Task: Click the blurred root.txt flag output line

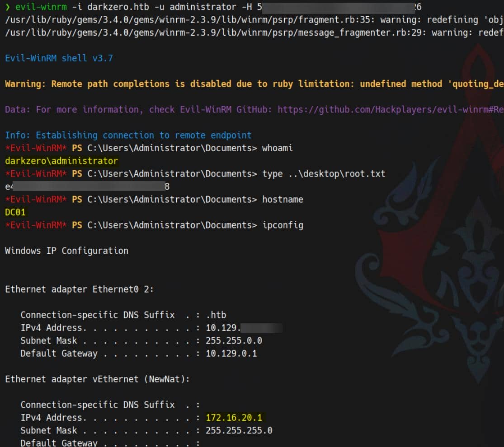Action: tap(87, 186)
